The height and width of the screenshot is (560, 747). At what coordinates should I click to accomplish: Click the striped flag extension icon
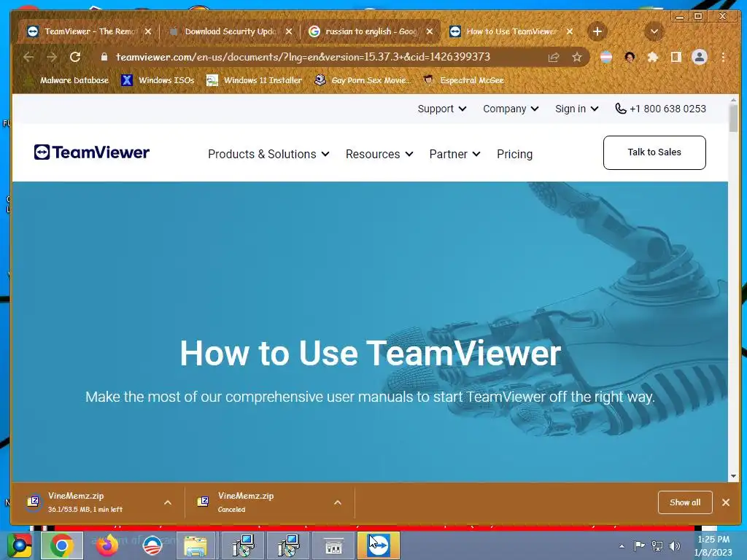[x=606, y=57]
